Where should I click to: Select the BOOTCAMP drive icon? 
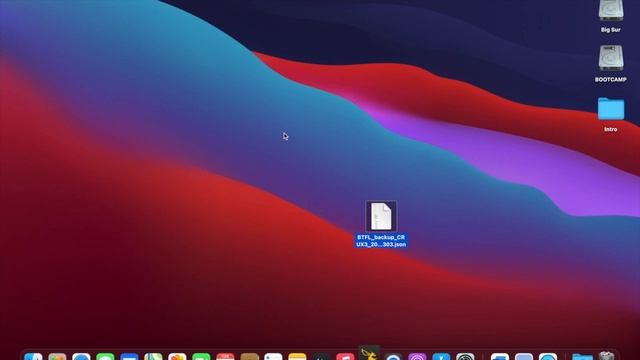click(x=611, y=58)
